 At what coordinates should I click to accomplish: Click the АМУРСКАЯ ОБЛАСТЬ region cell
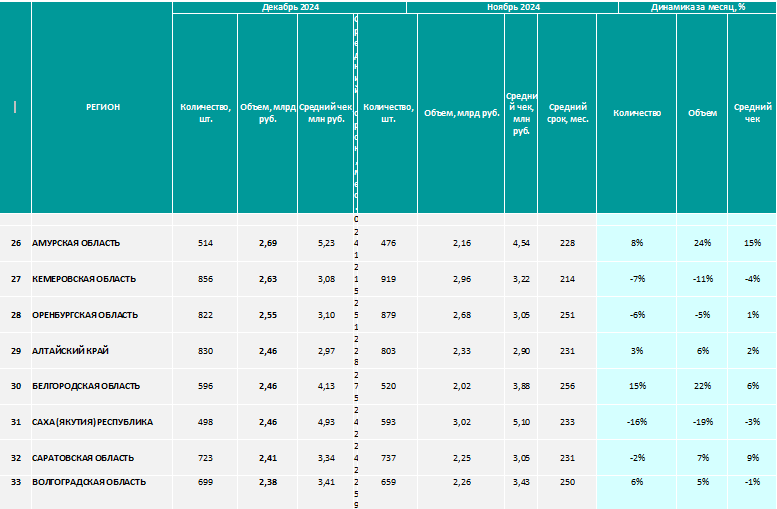coord(102,243)
